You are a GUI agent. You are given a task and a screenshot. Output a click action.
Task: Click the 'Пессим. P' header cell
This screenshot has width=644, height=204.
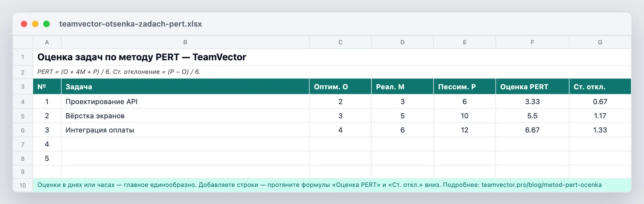[x=464, y=87]
